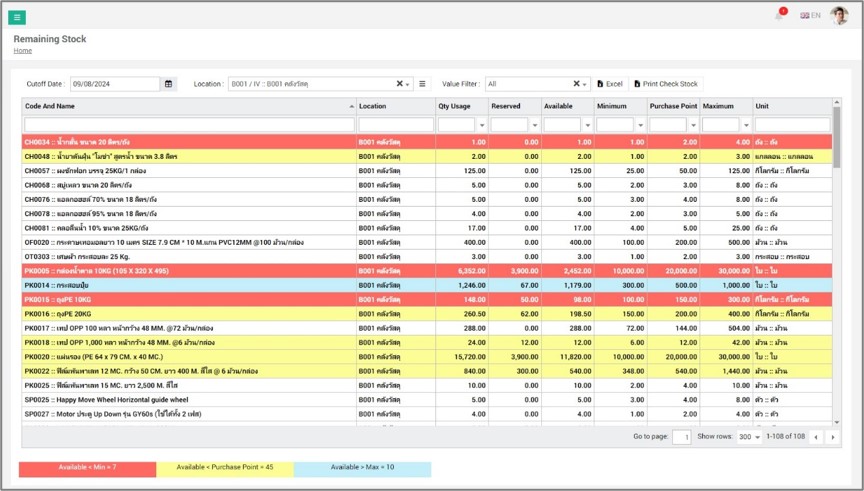This screenshot has height=491, width=864.
Task: Click blue Available > Max legend
Action: click(x=362, y=469)
